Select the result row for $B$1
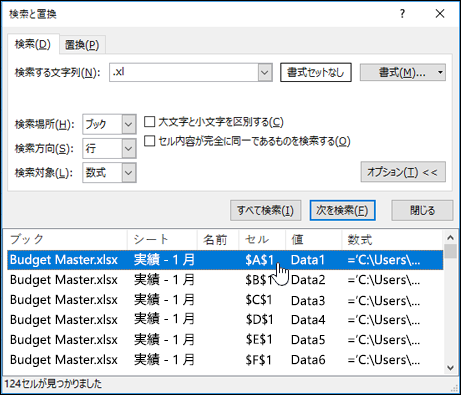Viewport: 461px width, 395px height. (225, 280)
